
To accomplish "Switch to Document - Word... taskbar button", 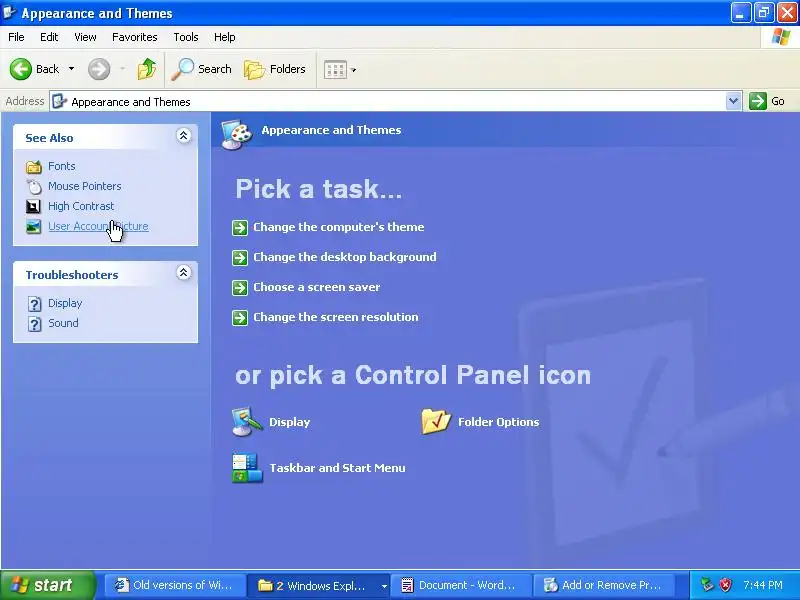I will point(461,585).
